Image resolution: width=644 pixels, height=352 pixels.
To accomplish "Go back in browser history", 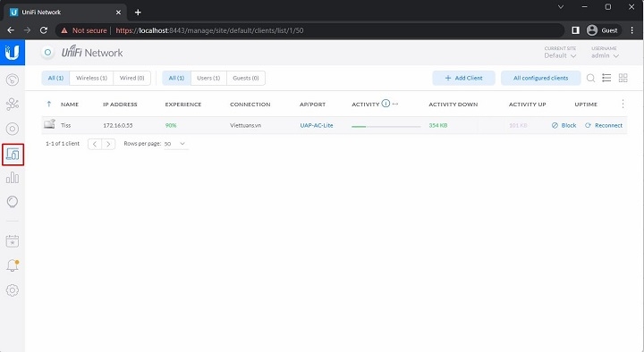I will [11, 30].
